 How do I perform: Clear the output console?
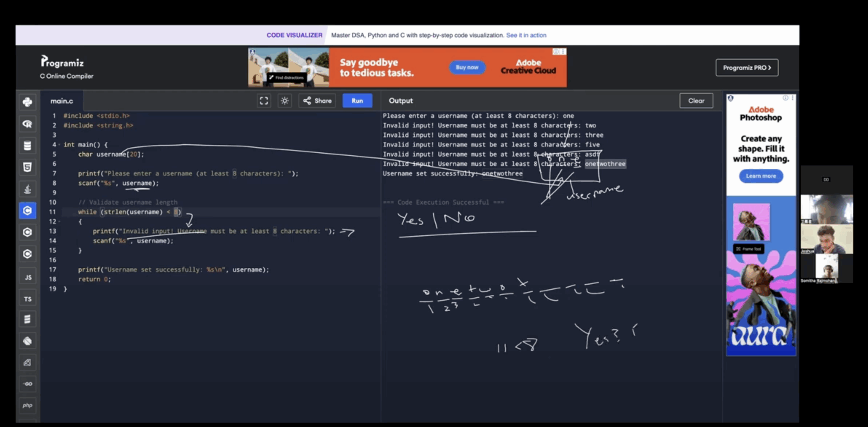point(696,101)
